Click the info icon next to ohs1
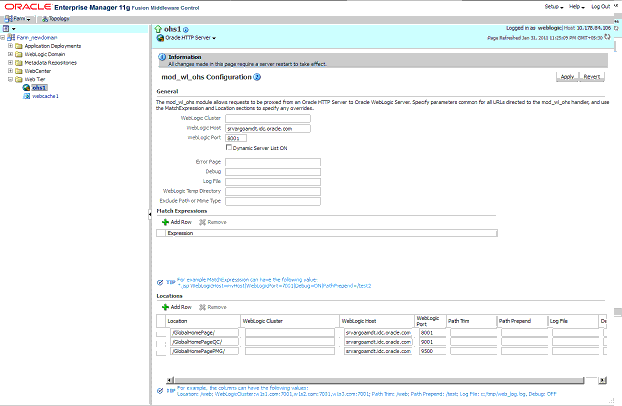 coord(186,30)
